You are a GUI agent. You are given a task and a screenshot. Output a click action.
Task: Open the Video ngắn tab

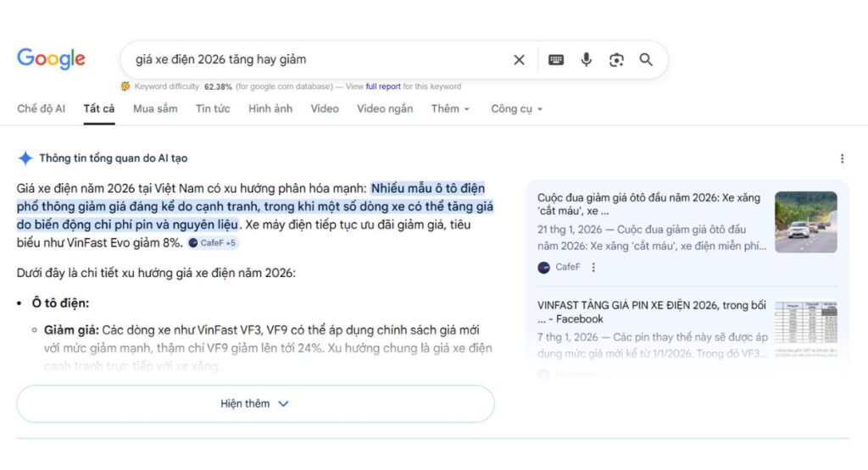pos(385,109)
